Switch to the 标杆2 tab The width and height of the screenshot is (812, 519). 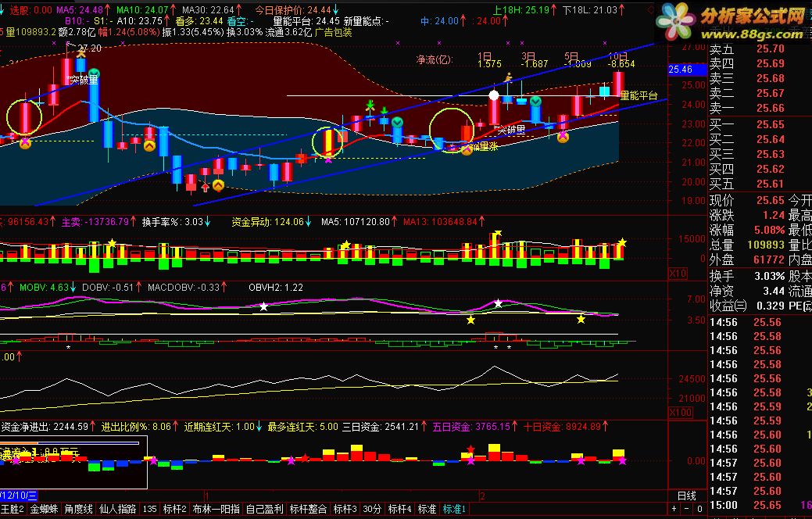(x=174, y=509)
